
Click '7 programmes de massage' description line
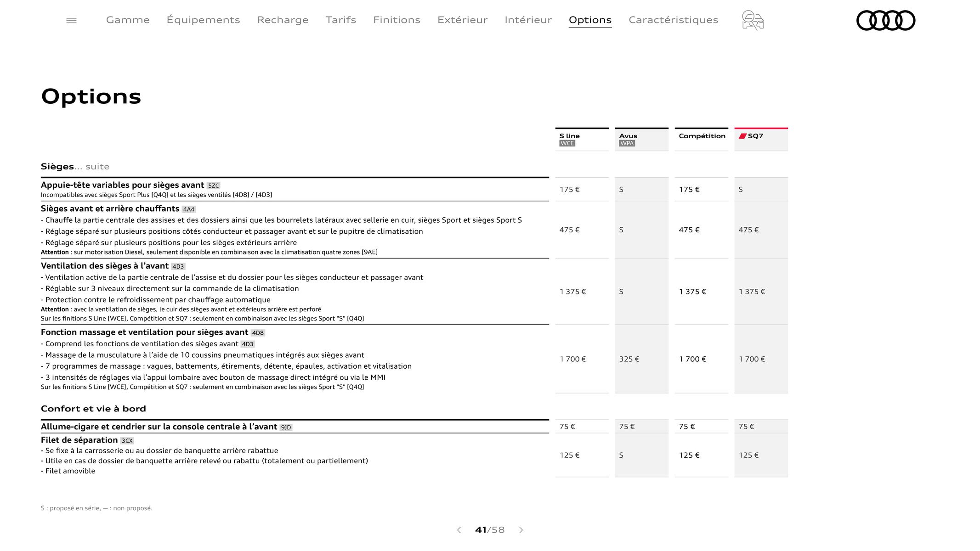226,366
